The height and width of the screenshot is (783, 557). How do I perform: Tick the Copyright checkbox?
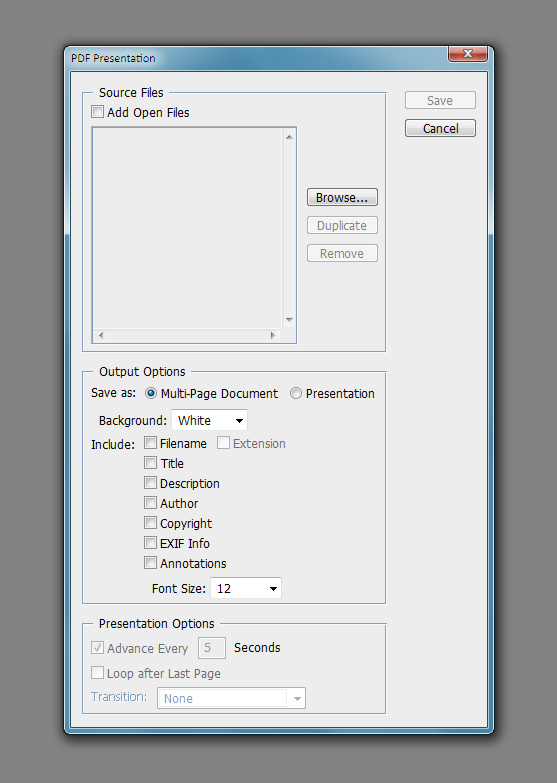tap(150, 523)
